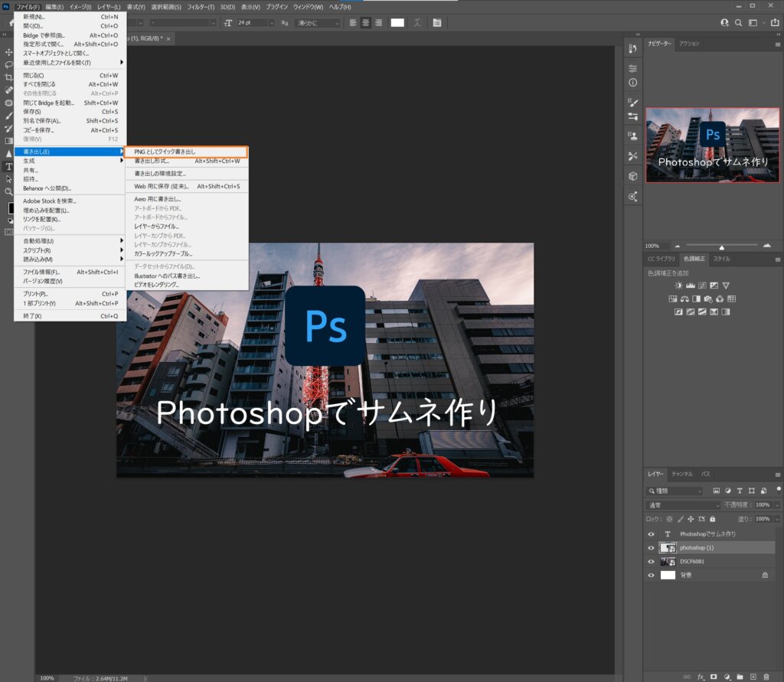Expand the 生成 submenu

click(70, 161)
